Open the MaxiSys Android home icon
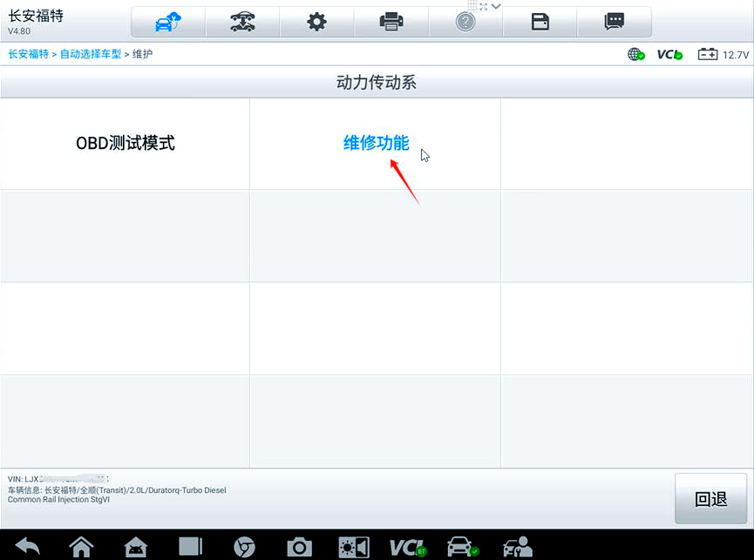Image resolution: width=754 pixels, height=560 pixels. click(x=136, y=547)
